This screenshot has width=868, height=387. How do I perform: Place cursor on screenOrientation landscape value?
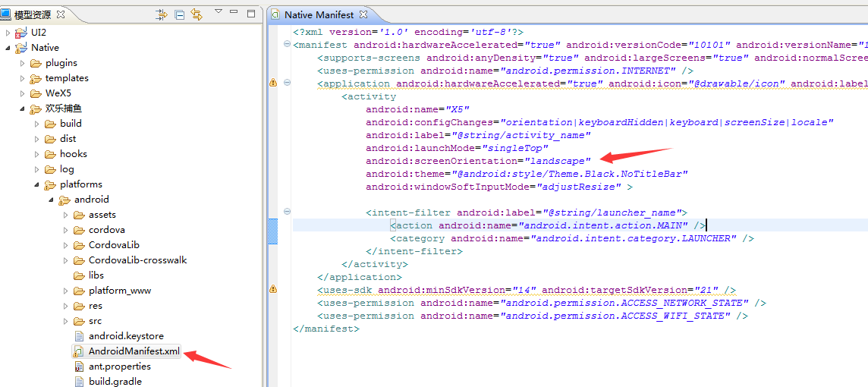[x=557, y=161]
